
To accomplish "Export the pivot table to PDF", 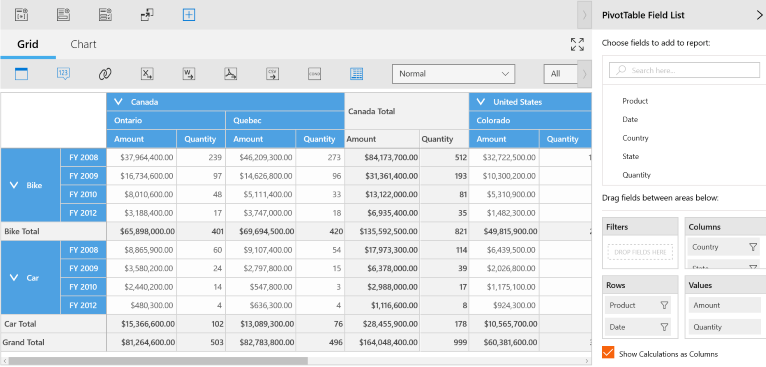I will click(x=231, y=74).
